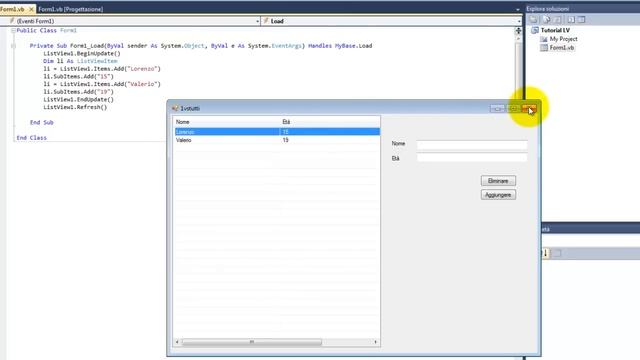
Task: Click the ListView1.Refresh() code line
Action: tap(75, 107)
